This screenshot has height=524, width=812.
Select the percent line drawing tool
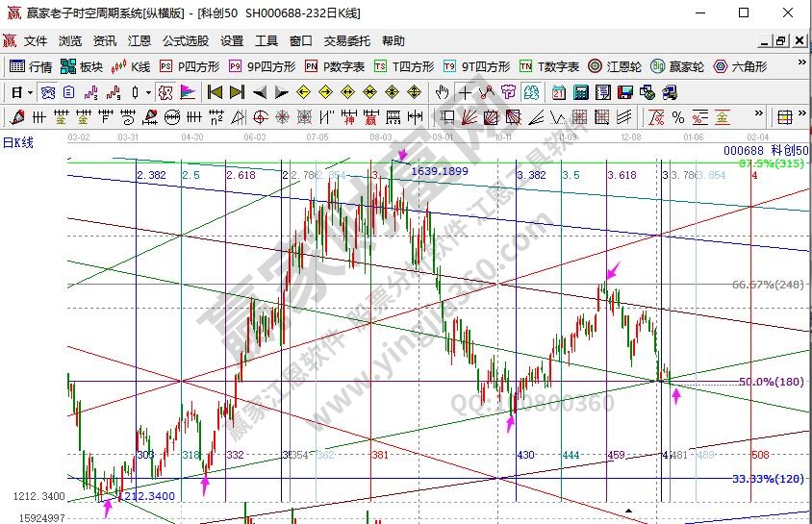678,117
